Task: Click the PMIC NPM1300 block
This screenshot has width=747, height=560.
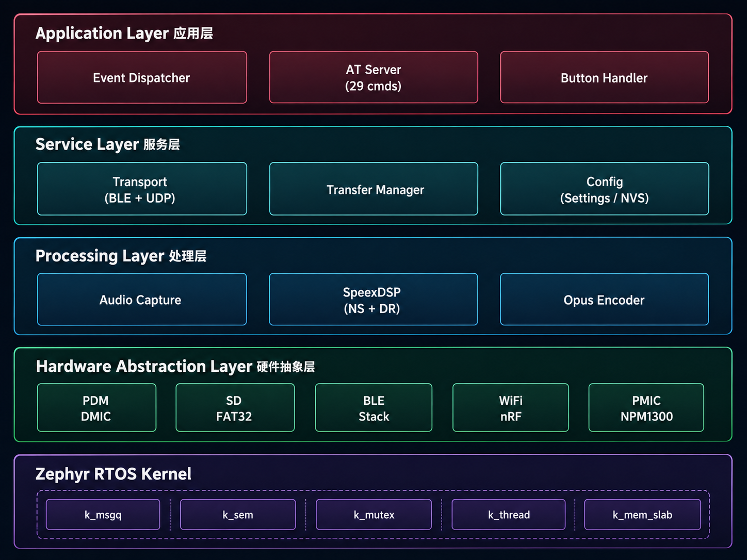Action: point(646,408)
